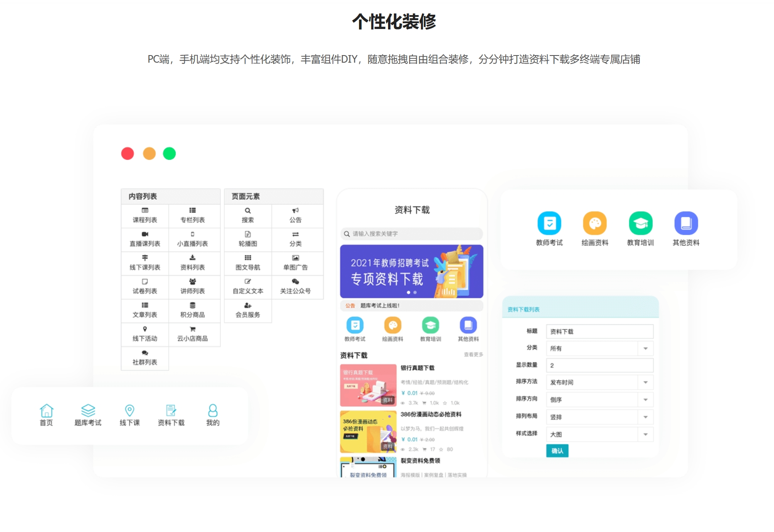This screenshot has width=774, height=532.
Task: Expand the 排列布局 dropdown showing 竖排
Action: [599, 417]
